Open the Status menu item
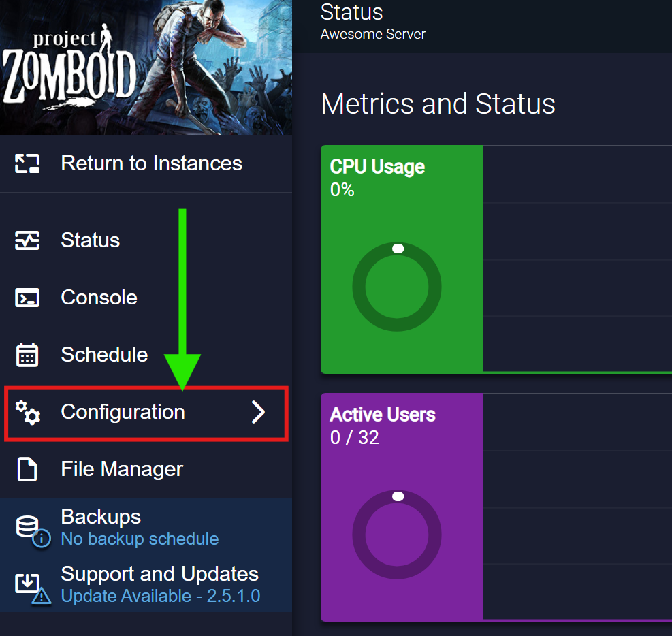The width and height of the screenshot is (672, 636). click(90, 240)
